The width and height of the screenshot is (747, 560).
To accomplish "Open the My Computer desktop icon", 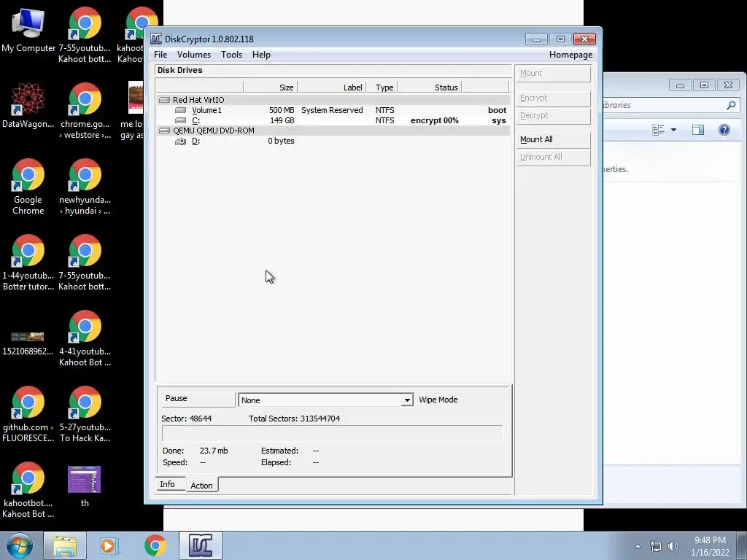I will click(x=28, y=29).
